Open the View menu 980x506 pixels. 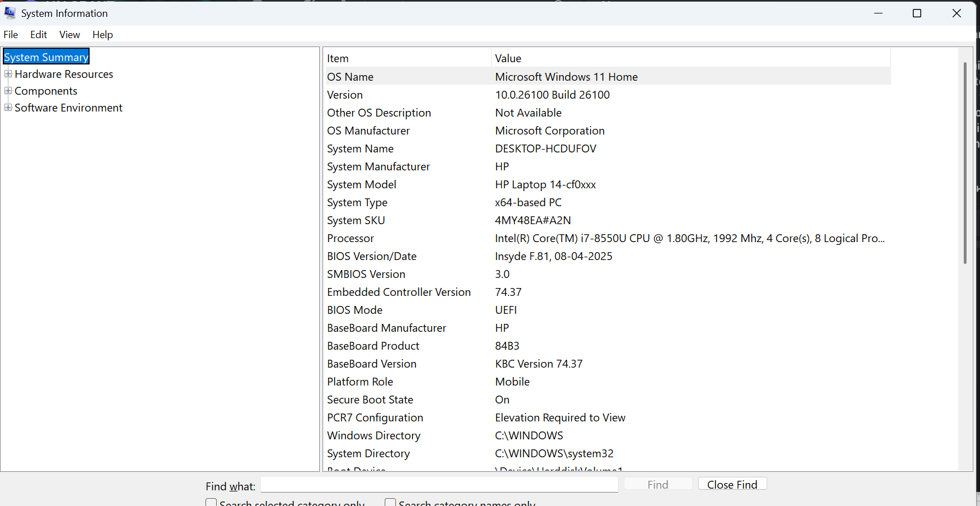pyautogui.click(x=69, y=35)
